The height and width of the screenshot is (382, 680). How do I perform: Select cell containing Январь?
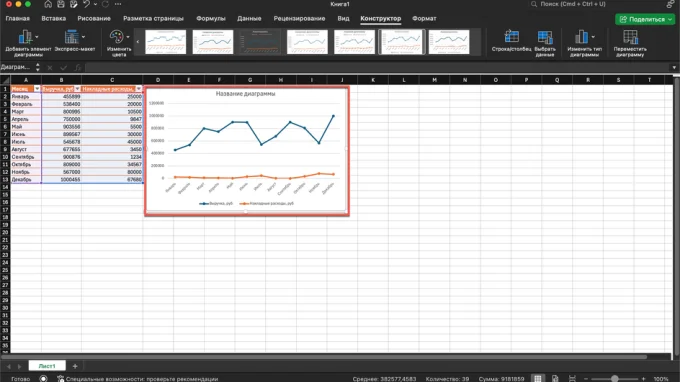[26, 97]
